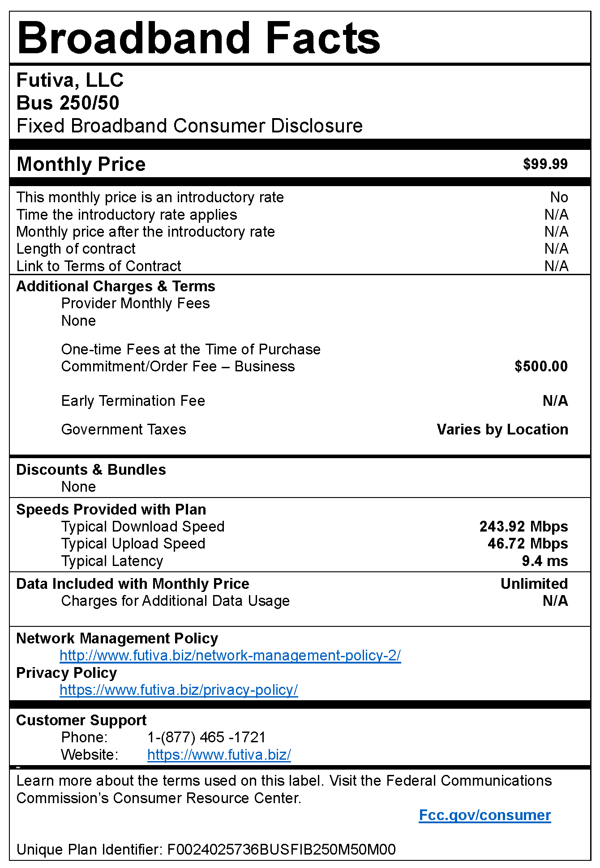Open the network management policy link
Image resolution: width=600 pixels, height=868 pixels.
[x=230, y=655]
